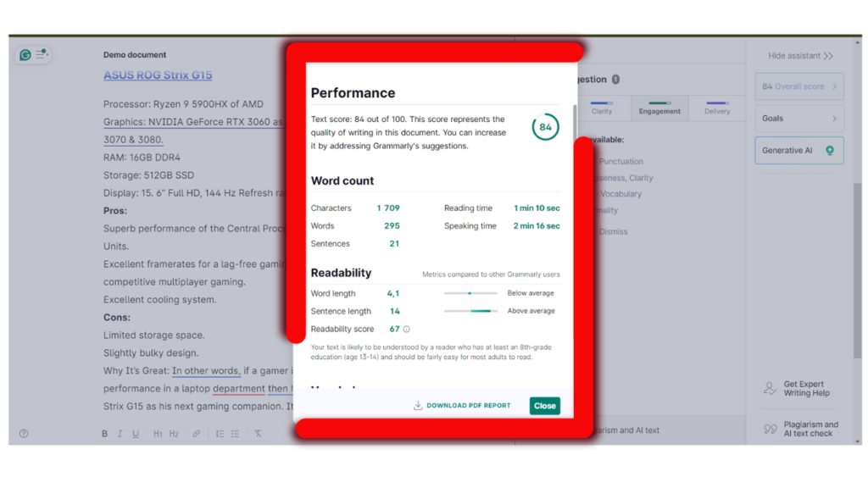Image resolution: width=868 pixels, height=488 pixels.
Task: Open the document menu list icon
Action: coord(42,53)
